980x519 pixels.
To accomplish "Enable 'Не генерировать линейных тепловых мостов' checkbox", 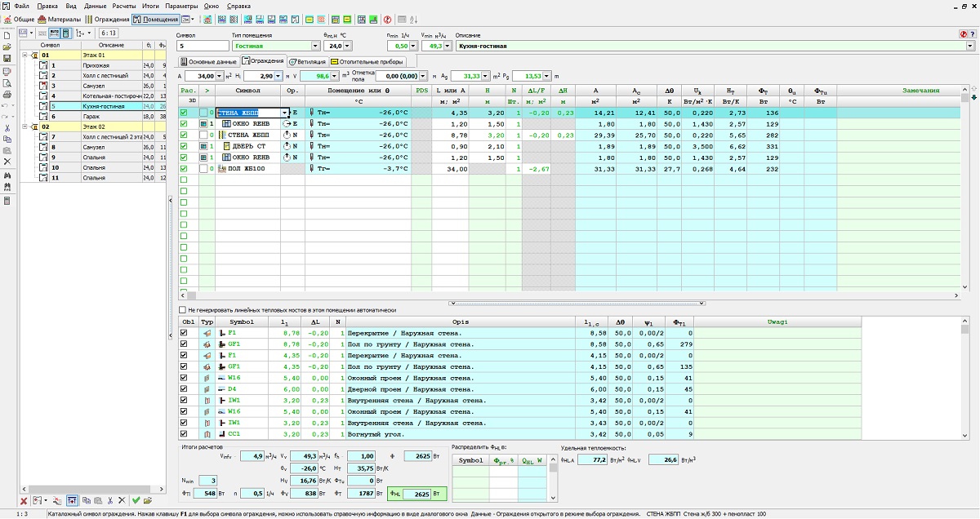I will [x=183, y=310].
